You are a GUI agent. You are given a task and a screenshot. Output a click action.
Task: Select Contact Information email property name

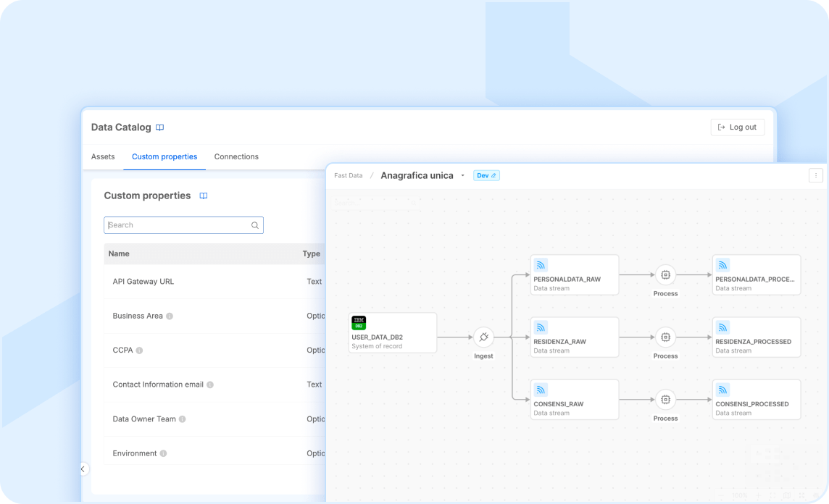(158, 385)
